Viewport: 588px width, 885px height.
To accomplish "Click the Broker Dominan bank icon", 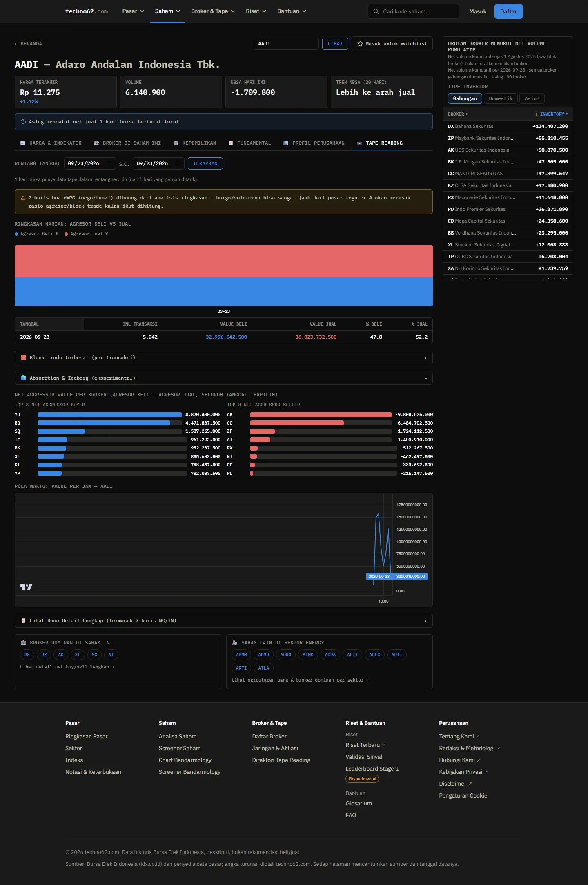I will point(23,643).
